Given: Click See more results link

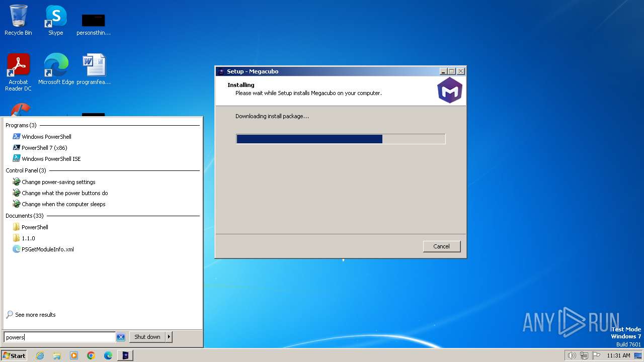Looking at the screenshot, I should point(35,315).
